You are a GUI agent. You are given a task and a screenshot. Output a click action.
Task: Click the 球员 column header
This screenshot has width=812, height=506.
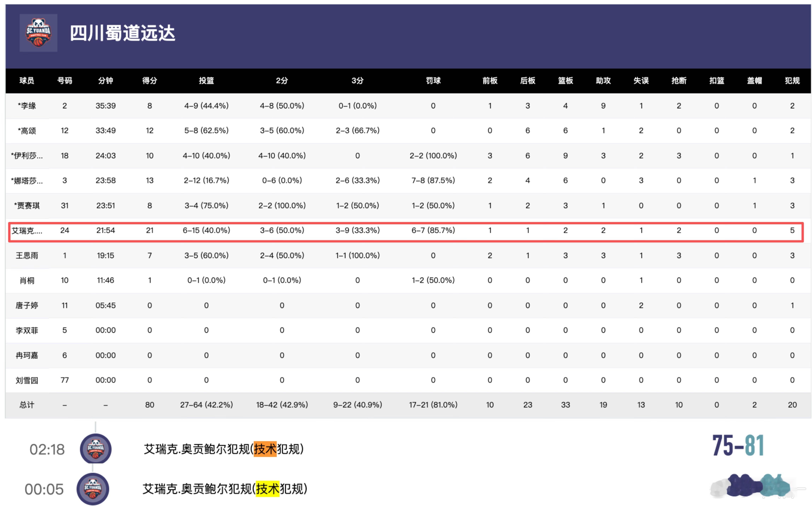click(27, 81)
